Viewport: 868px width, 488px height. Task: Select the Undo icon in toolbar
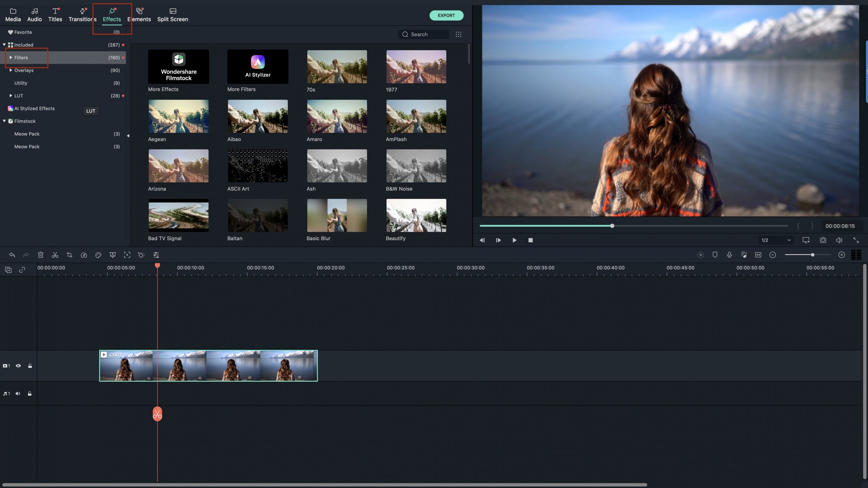point(12,255)
